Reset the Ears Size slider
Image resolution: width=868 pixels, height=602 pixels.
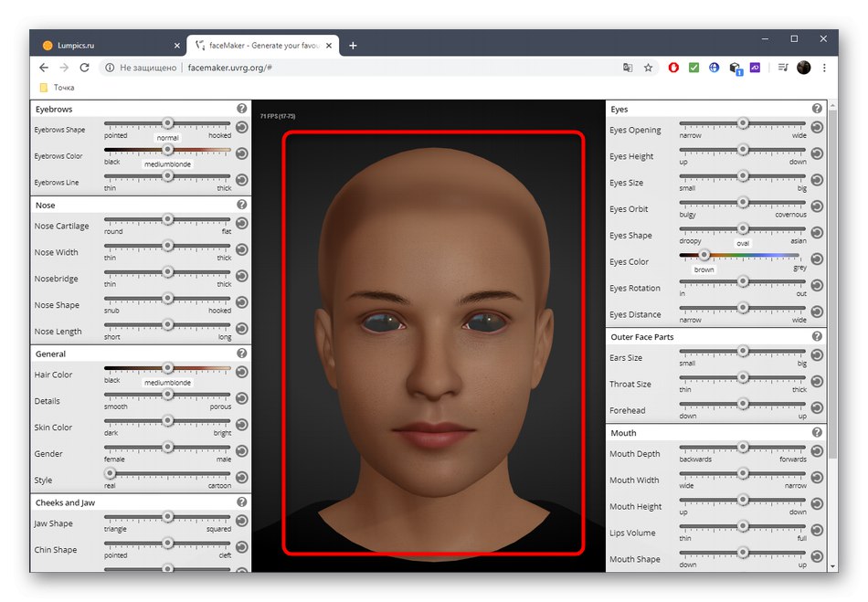[x=817, y=355]
